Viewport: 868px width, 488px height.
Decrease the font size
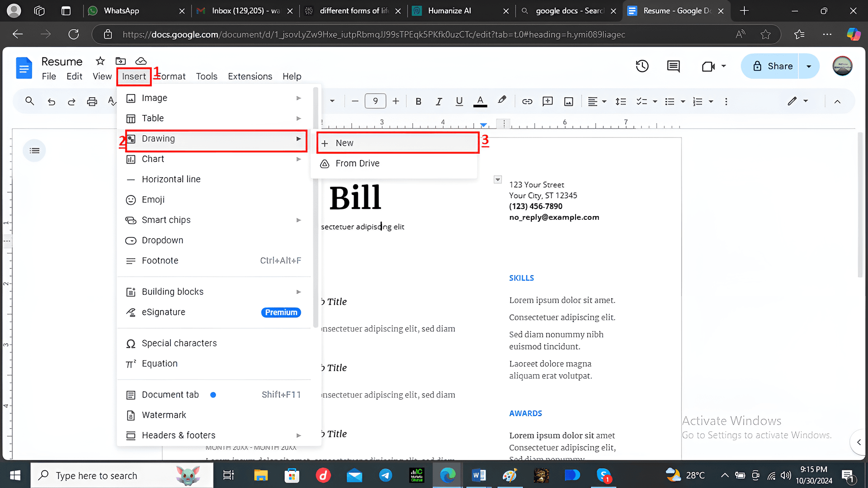355,101
